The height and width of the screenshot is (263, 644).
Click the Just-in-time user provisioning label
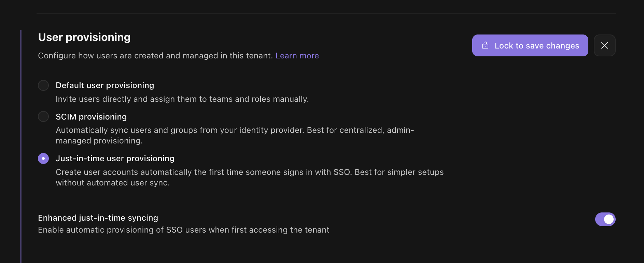115,158
